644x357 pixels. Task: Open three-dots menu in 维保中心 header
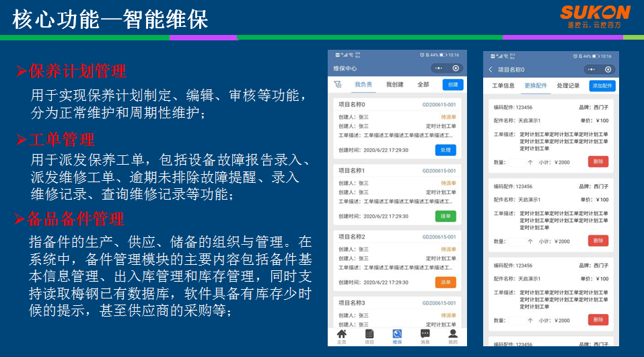pos(438,69)
